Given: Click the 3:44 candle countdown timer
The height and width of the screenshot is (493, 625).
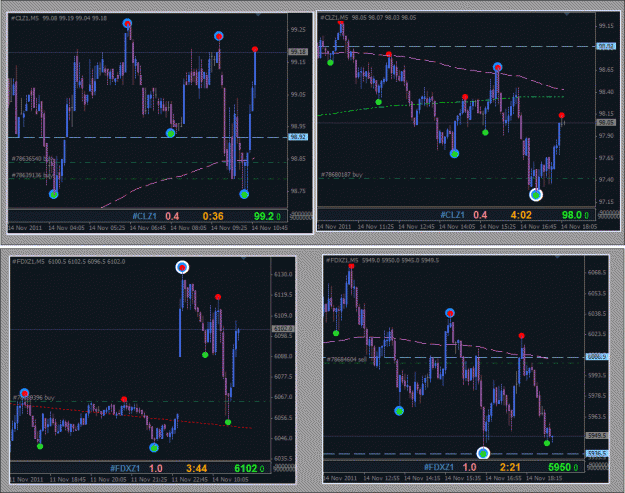Looking at the screenshot, I should pos(197,468).
